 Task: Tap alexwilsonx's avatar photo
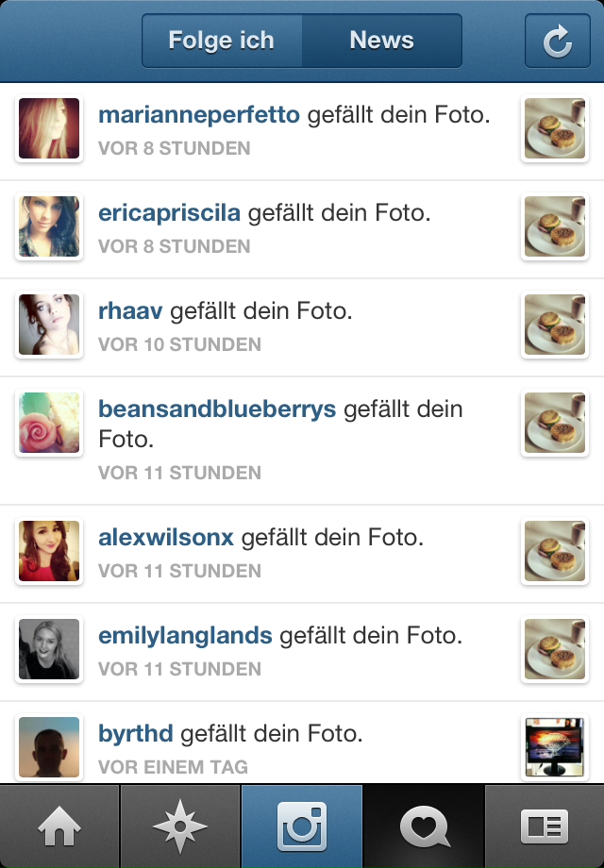click(x=49, y=551)
